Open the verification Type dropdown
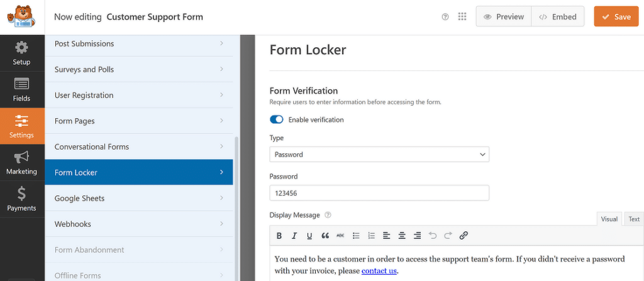 [379, 154]
